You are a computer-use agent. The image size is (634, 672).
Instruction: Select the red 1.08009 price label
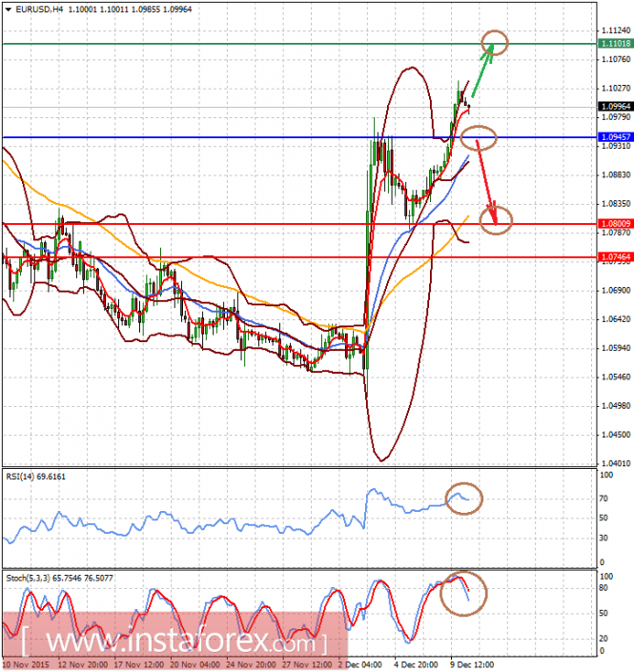click(x=615, y=224)
